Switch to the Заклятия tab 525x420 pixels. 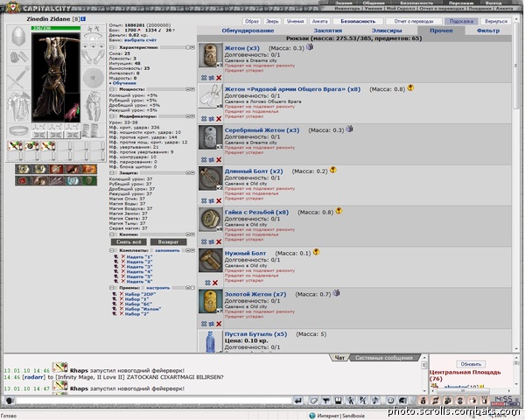pos(328,31)
